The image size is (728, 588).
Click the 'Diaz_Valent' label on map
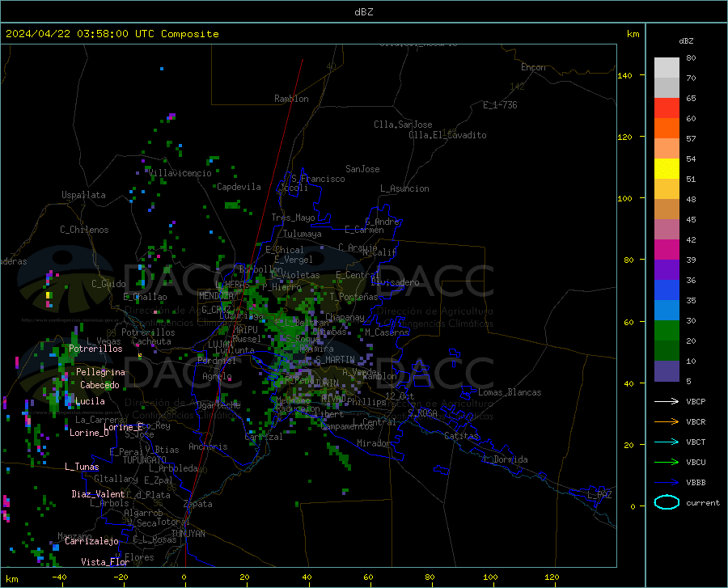click(x=98, y=494)
